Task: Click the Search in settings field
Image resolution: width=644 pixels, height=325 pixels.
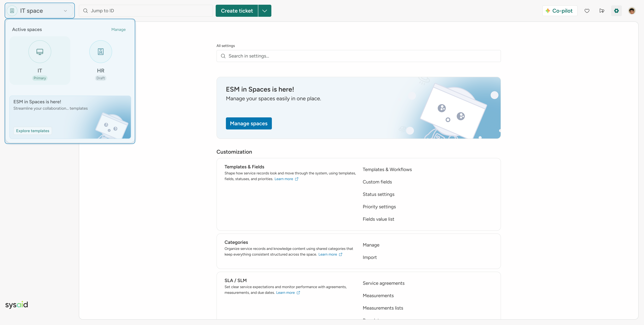Action: [x=358, y=56]
